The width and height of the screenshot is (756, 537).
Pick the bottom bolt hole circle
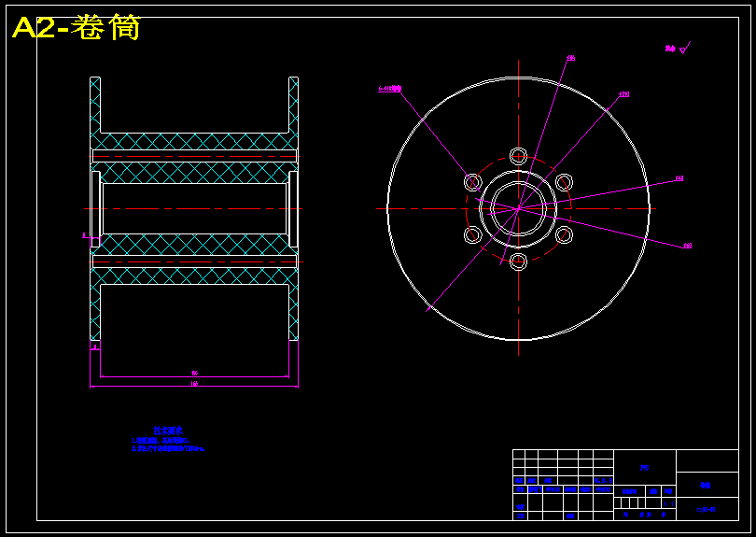coord(518,261)
